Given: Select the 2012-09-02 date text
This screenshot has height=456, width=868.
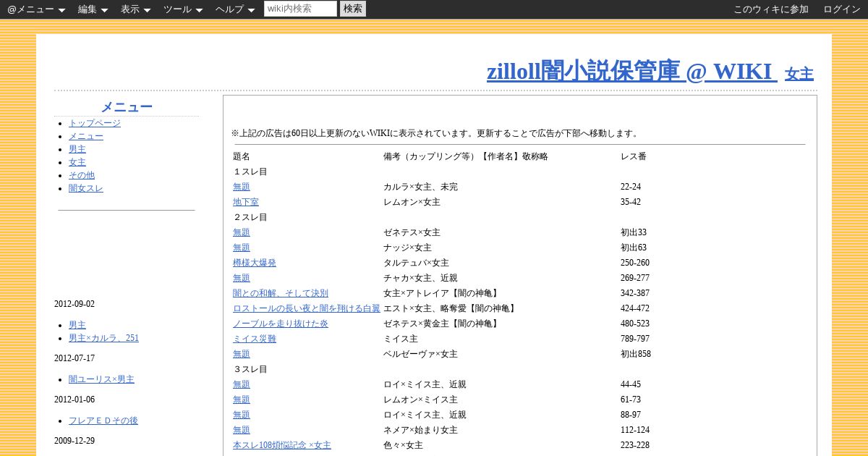Looking at the screenshot, I should coord(75,304).
